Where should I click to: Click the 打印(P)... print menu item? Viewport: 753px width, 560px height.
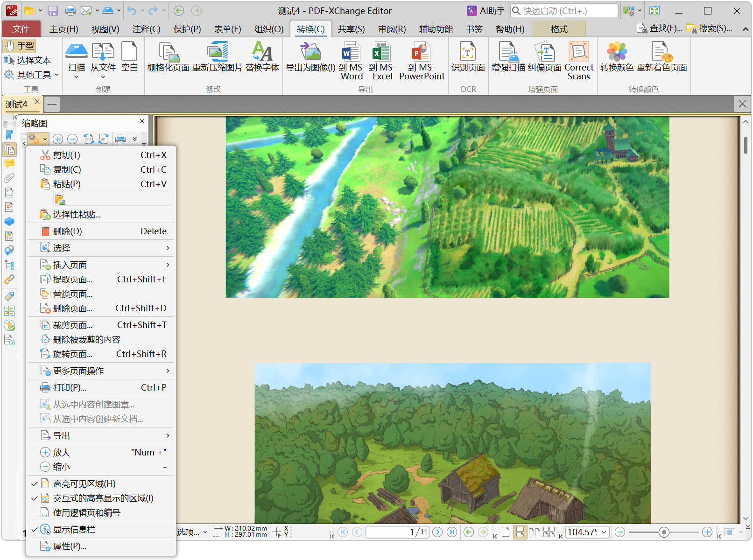pyautogui.click(x=101, y=387)
